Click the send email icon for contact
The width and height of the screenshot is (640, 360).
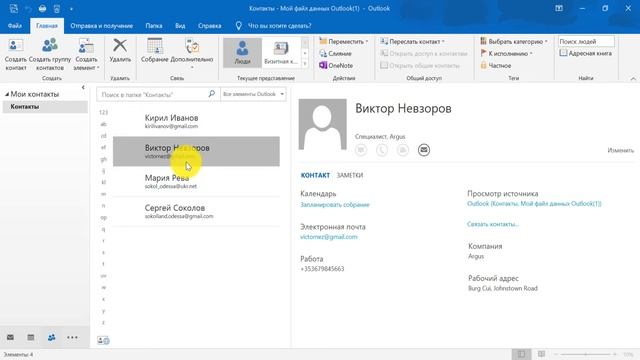click(x=424, y=150)
